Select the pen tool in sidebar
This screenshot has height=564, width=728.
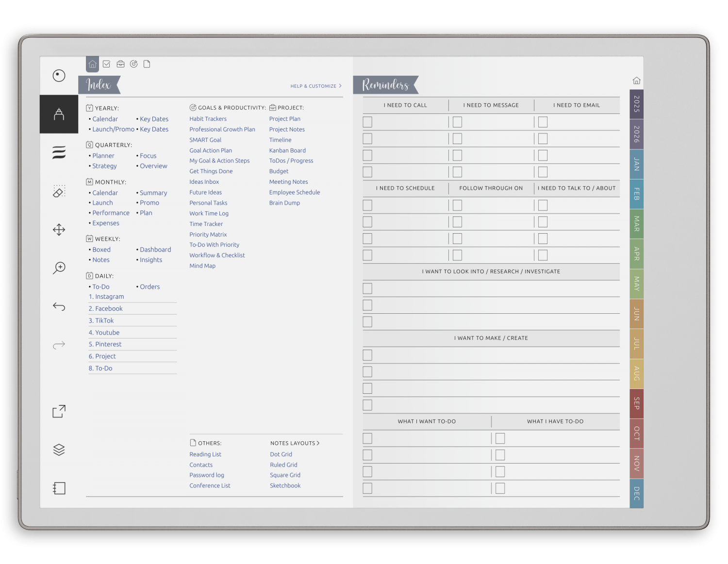coord(59,114)
